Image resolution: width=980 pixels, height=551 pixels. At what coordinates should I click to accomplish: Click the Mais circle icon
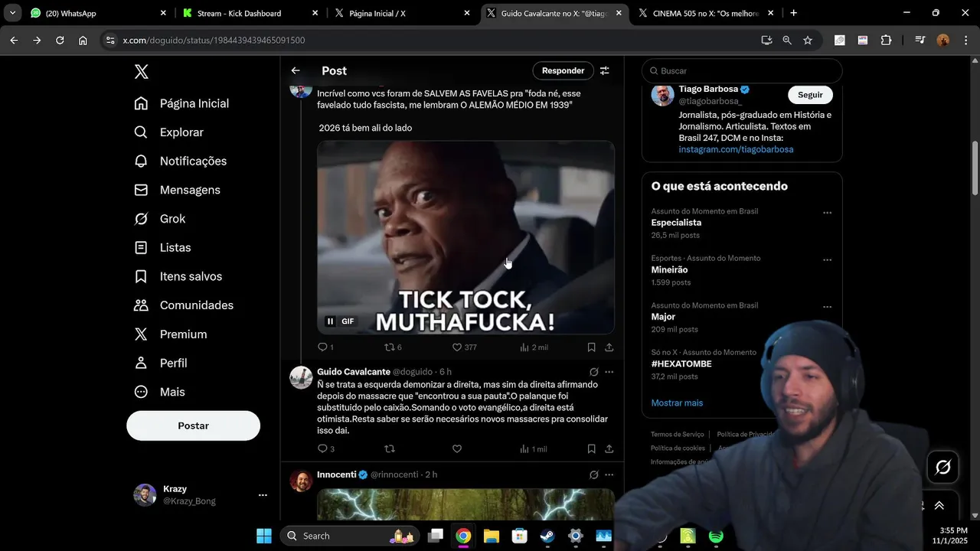(x=141, y=392)
